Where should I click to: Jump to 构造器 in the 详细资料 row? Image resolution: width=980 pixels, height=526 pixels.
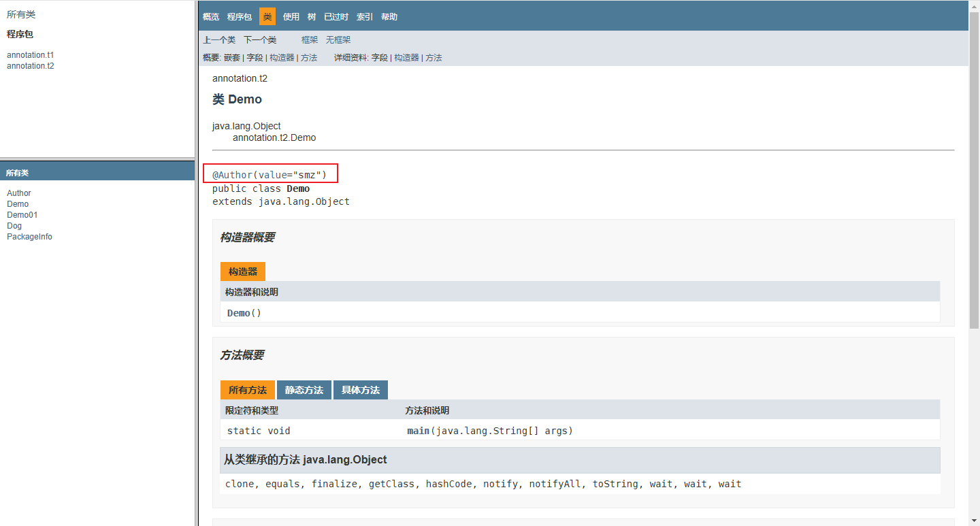coord(407,58)
